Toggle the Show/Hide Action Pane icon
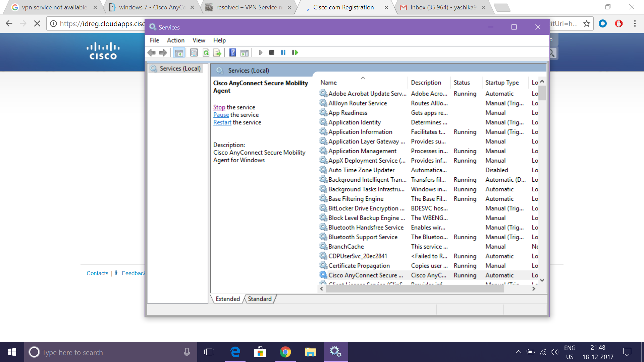The image size is (644, 362). pyautogui.click(x=245, y=53)
